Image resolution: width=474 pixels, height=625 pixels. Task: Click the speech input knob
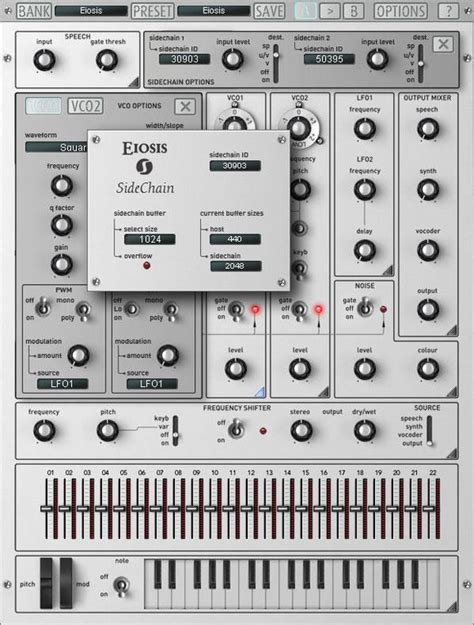point(44,60)
